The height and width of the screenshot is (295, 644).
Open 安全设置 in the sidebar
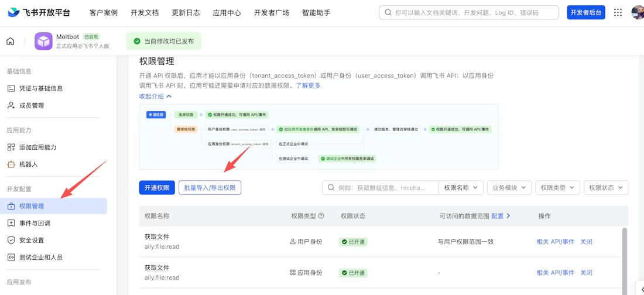click(32, 240)
